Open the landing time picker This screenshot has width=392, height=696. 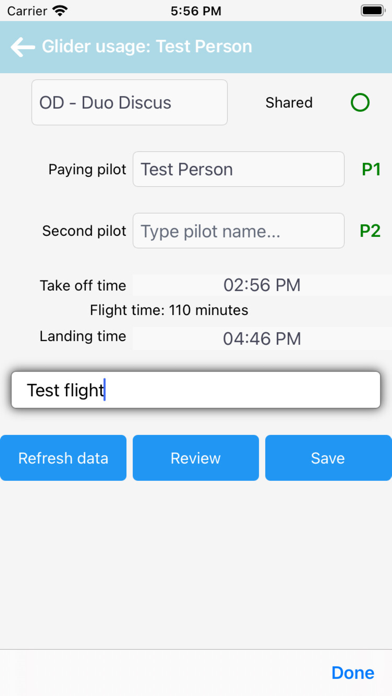coord(262,338)
